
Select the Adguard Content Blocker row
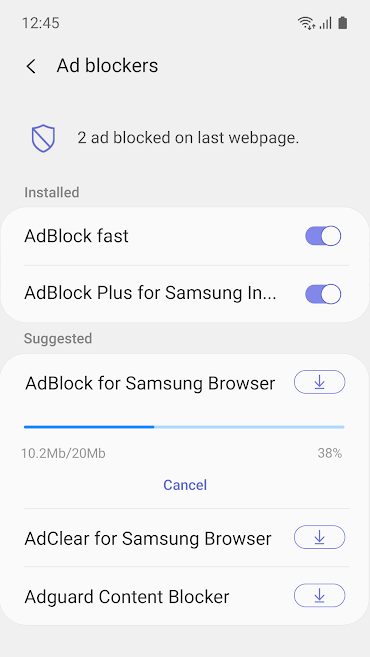click(x=185, y=596)
